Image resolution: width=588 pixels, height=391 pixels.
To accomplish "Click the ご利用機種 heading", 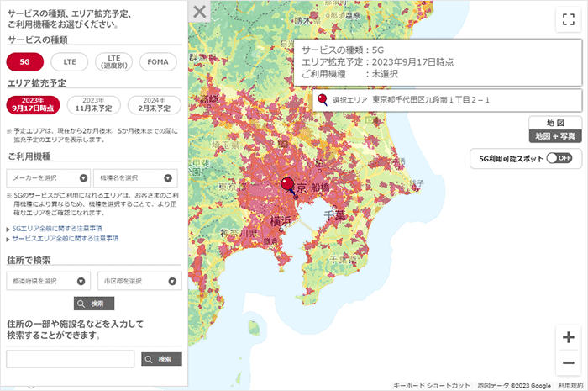I will (29, 156).
